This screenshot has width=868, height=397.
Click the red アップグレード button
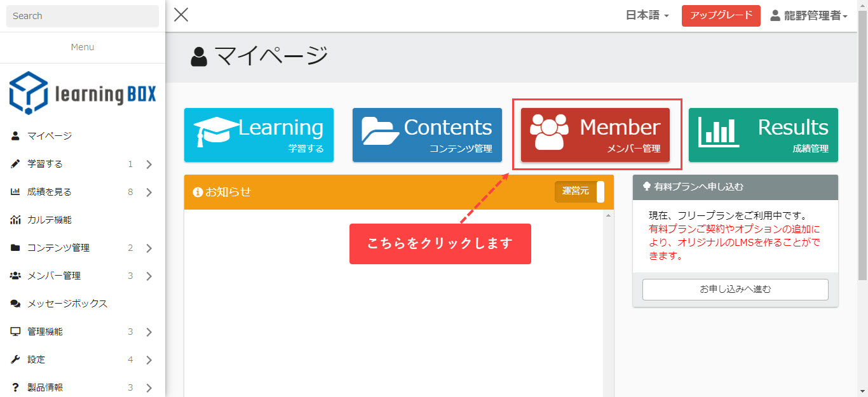coord(721,16)
